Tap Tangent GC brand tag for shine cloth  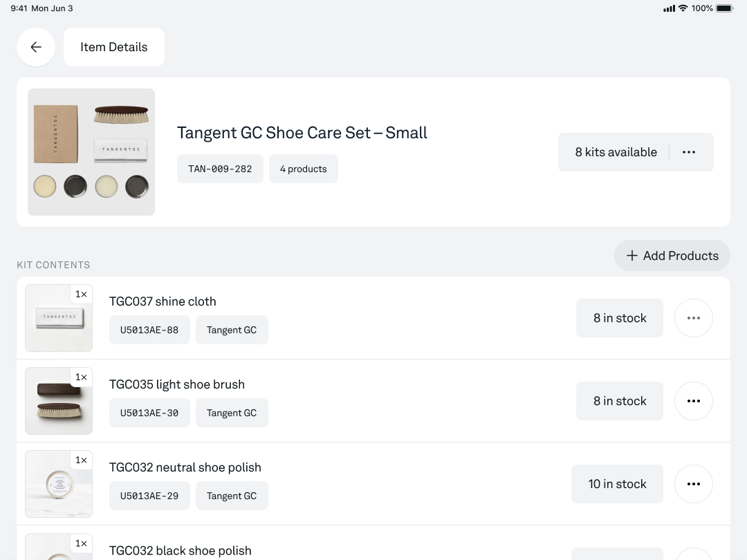232,330
